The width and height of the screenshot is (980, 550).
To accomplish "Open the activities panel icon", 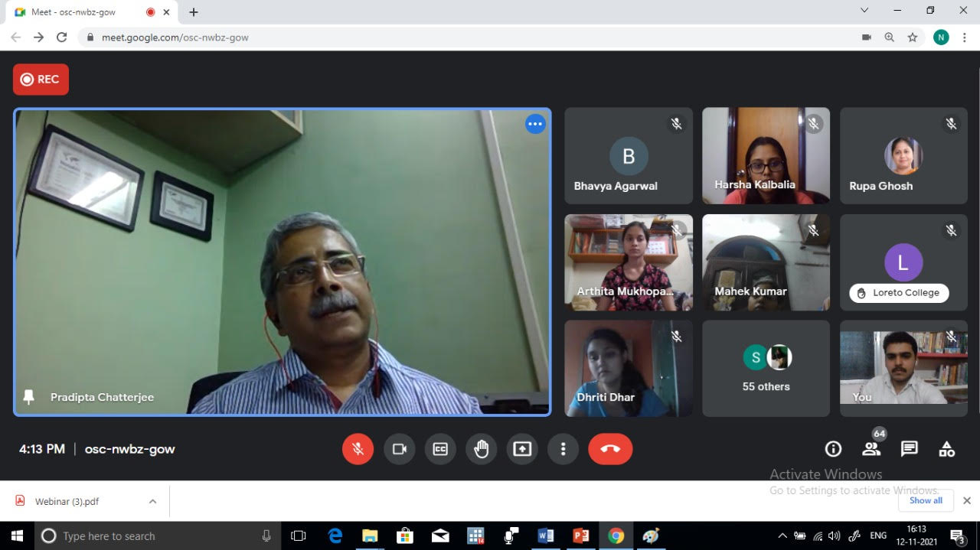I will click(947, 449).
